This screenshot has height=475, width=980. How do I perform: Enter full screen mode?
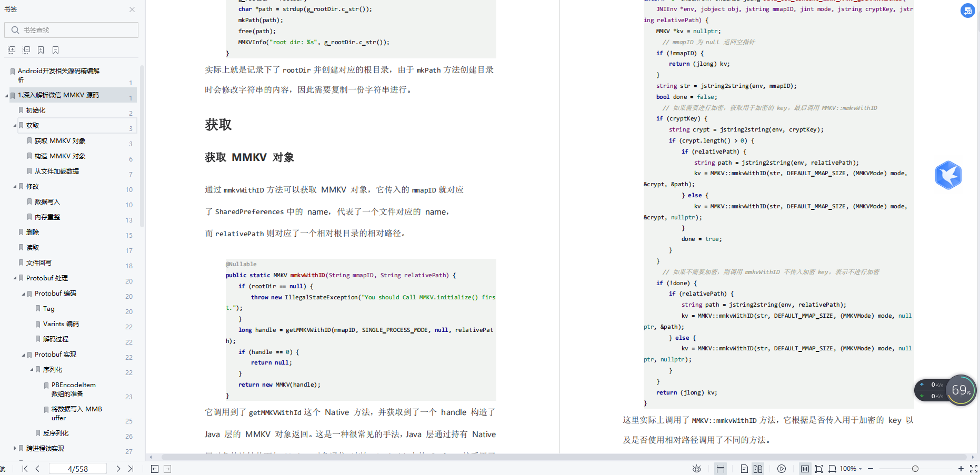coord(974,469)
